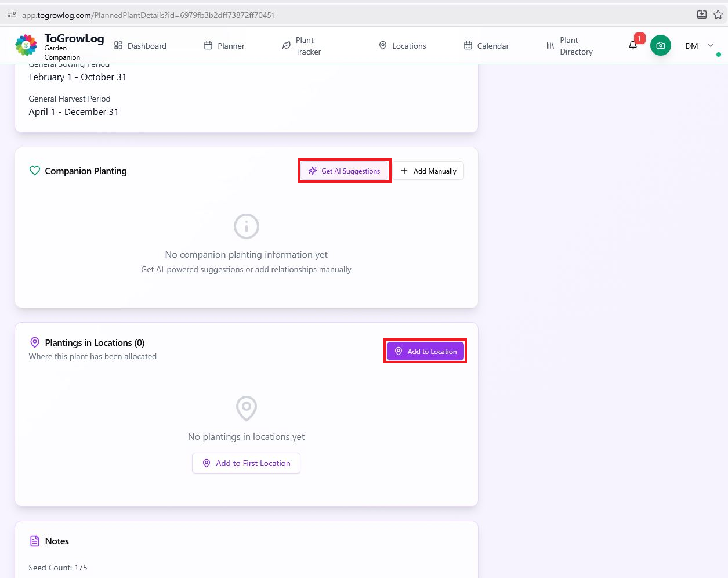This screenshot has height=578, width=728.
Task: Click the browser bookmark star icon
Action: [718, 15]
